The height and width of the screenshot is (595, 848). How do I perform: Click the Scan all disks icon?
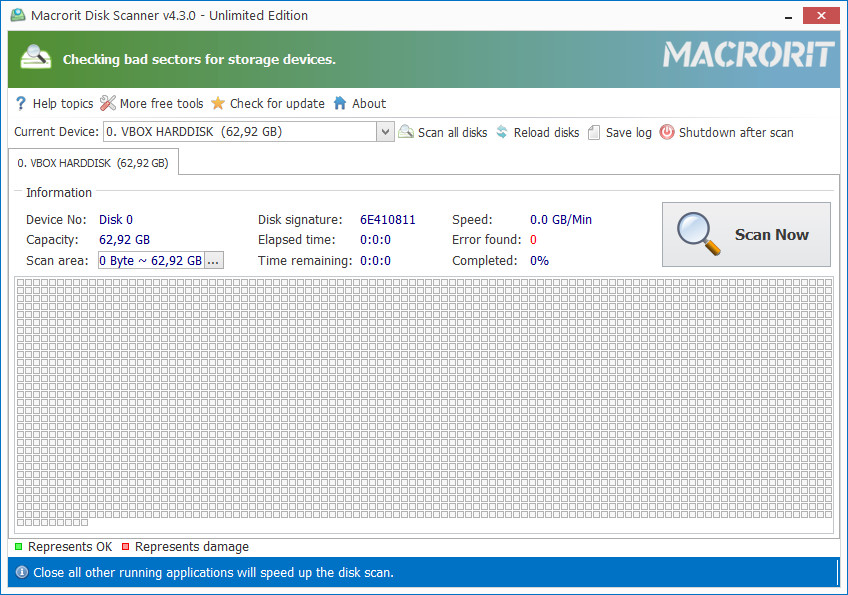tap(406, 132)
